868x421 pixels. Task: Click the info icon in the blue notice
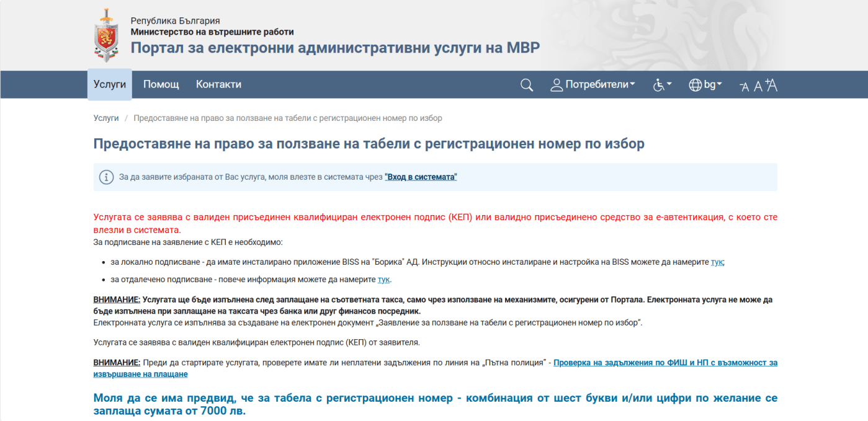[106, 177]
